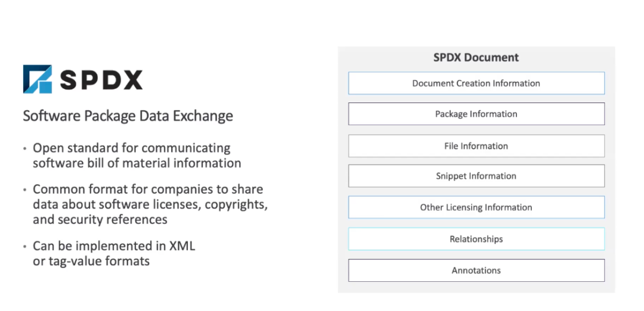Image resolution: width=644 pixels, height=311 pixels.
Task: Select the Document Creation Information box
Action: [476, 83]
